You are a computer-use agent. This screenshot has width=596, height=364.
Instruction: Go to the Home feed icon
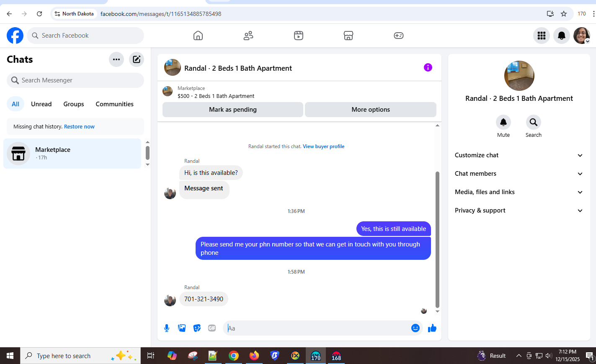[198, 36]
